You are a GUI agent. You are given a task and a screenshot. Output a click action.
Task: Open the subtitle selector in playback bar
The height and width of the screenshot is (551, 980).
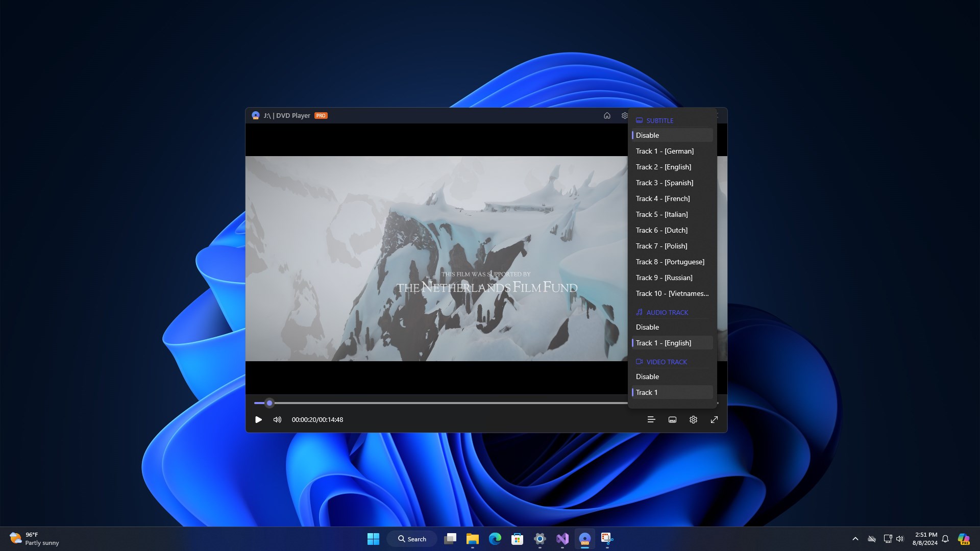pyautogui.click(x=672, y=419)
